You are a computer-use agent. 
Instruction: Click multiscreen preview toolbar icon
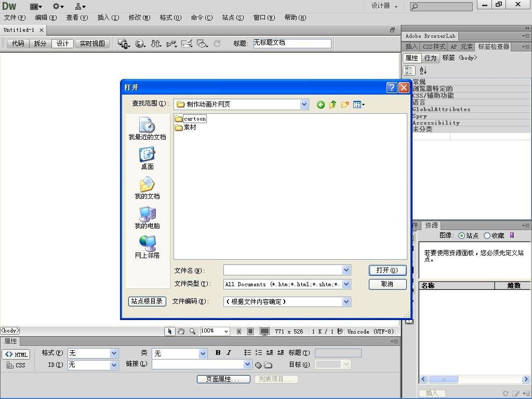click(124, 44)
